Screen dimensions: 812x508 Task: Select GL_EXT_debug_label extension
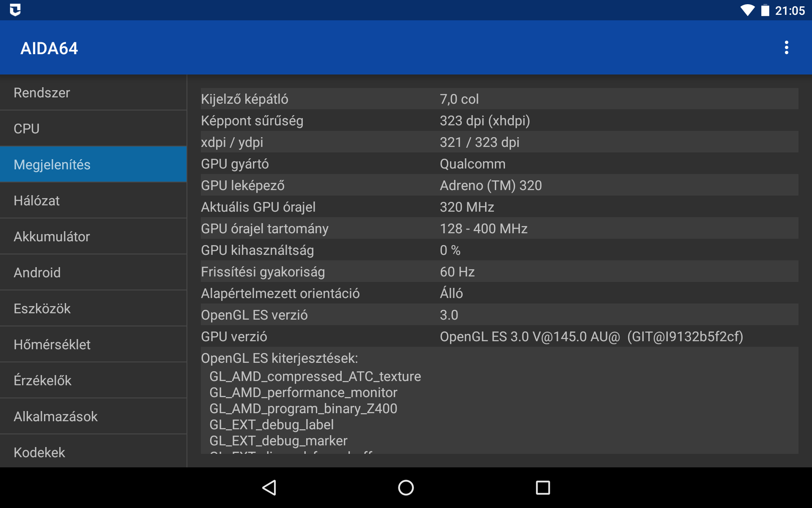272,425
